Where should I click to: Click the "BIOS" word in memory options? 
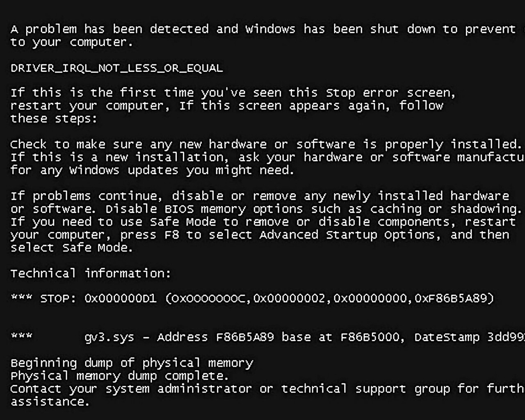pos(179,209)
